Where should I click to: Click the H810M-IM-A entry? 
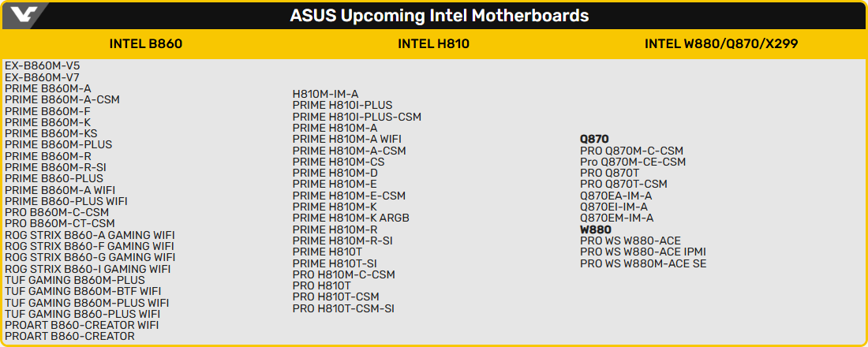pos(326,94)
